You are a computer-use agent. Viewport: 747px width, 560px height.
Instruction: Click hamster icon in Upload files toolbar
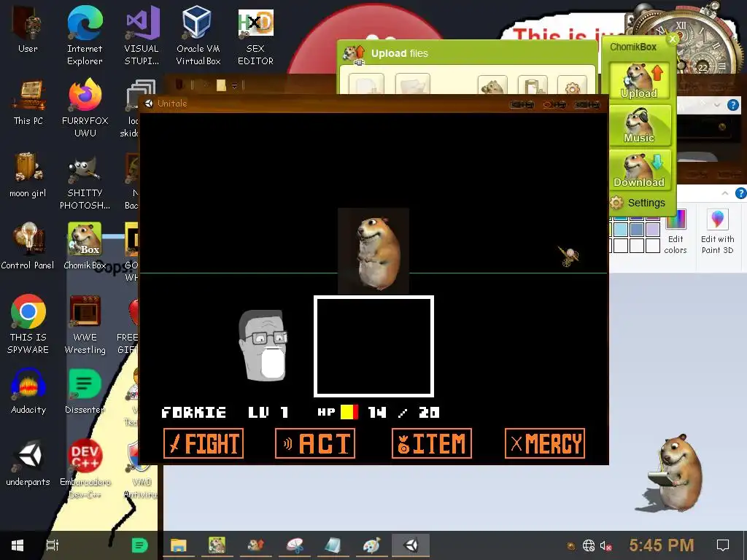click(492, 87)
